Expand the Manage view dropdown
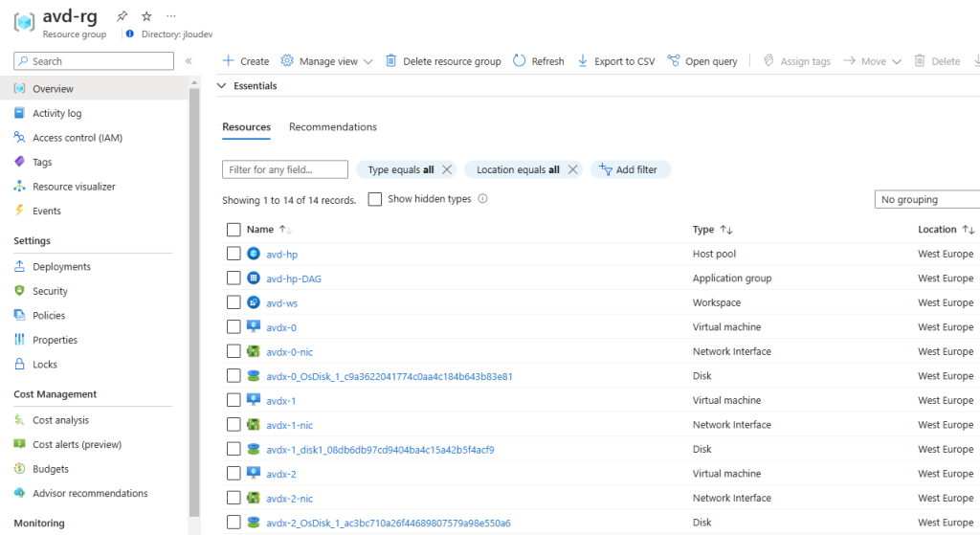The height and width of the screenshot is (535, 980). click(326, 61)
